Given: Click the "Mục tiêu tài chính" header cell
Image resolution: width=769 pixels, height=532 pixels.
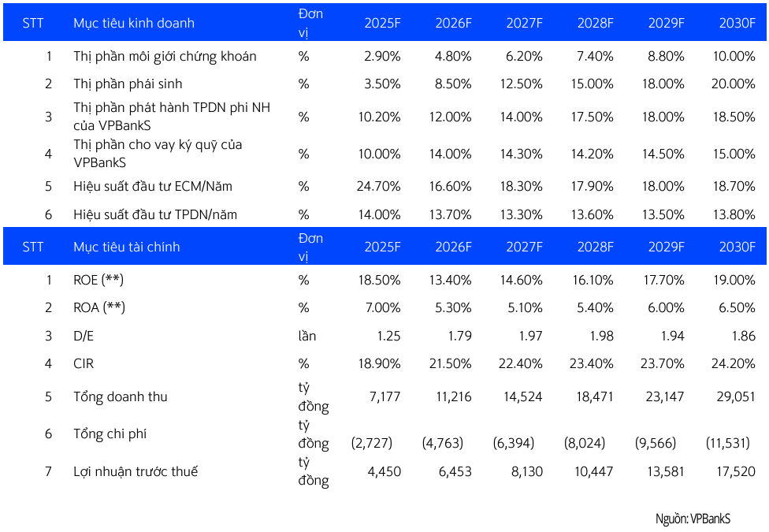Looking at the screenshot, I should pos(126,247).
